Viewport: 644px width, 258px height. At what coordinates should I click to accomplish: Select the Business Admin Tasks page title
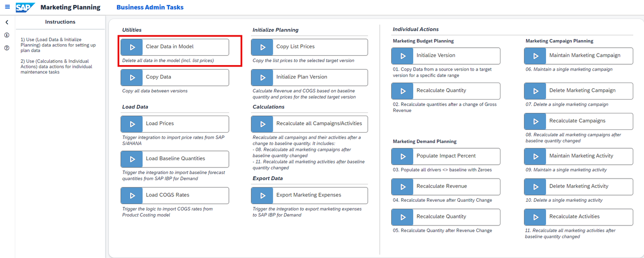click(150, 7)
